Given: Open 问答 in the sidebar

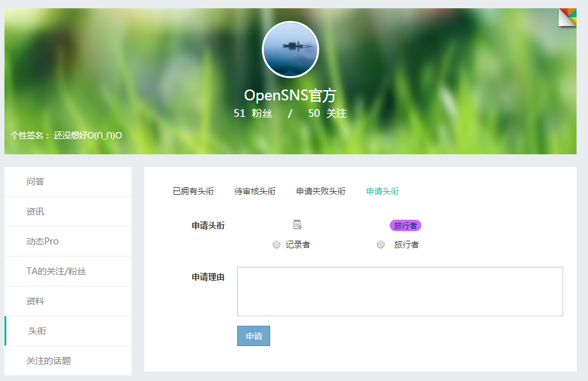Looking at the screenshot, I should (68, 182).
